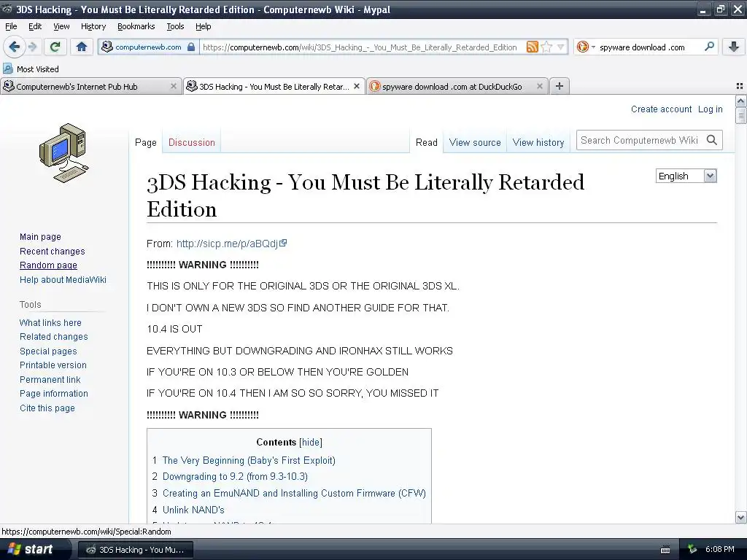The height and width of the screenshot is (560, 747).
Task: Open the downloads arrow button
Action: (x=734, y=47)
